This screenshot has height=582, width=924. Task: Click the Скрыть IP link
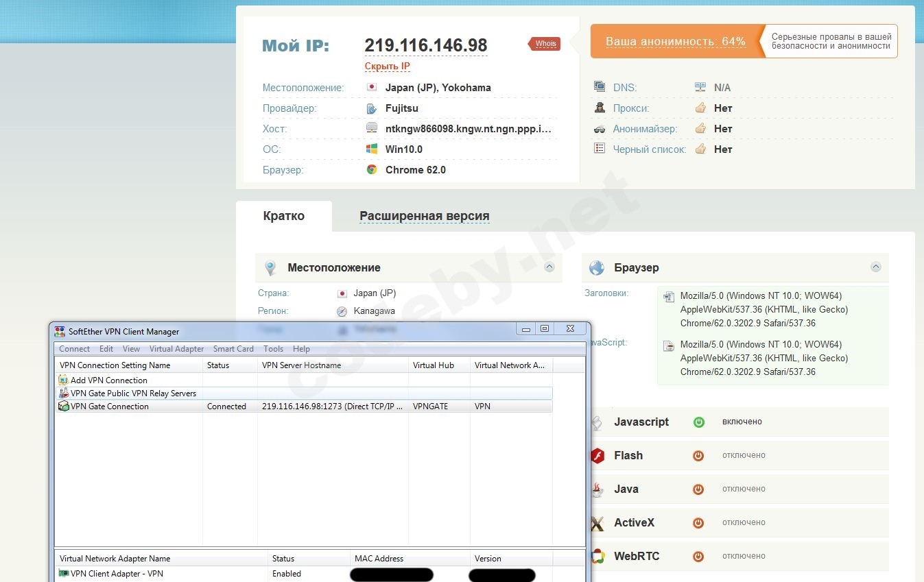387,66
